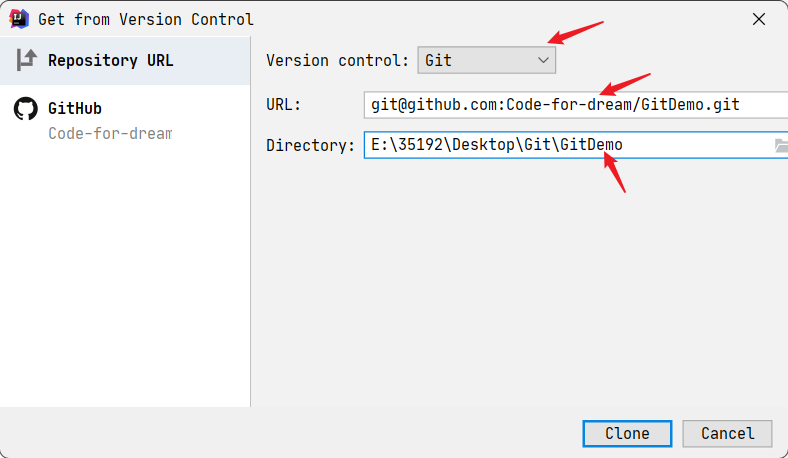
Task: Click the "Version control:" label
Action: pyautogui.click(x=337, y=60)
